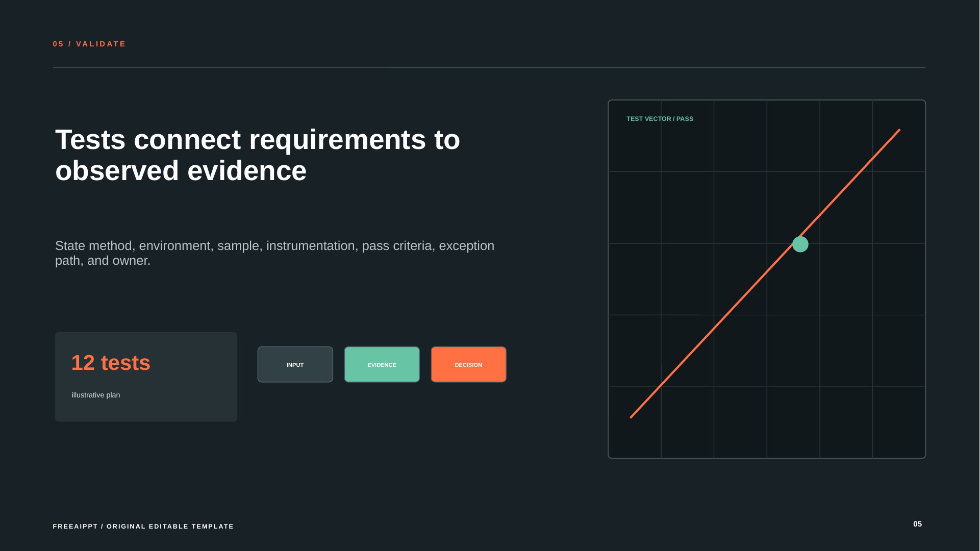
Task: Click the footer text 'FREEAIPPT / ORIGINAL EDITABLE TEMPLATE'
Action: tap(143, 526)
